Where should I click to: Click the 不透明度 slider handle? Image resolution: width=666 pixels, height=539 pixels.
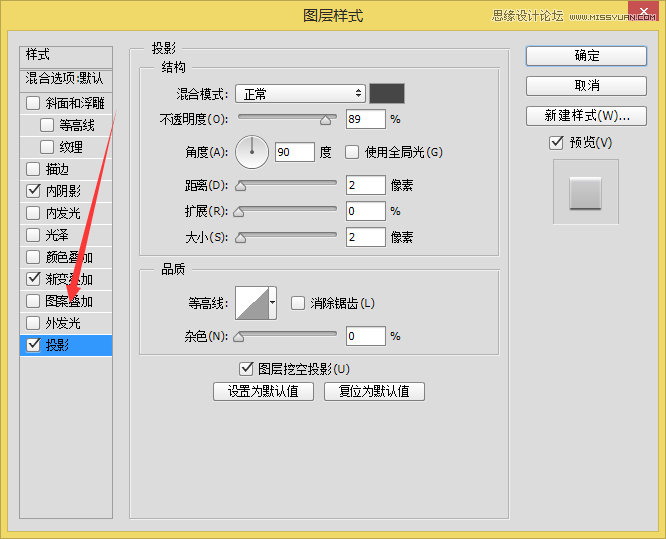(x=326, y=120)
